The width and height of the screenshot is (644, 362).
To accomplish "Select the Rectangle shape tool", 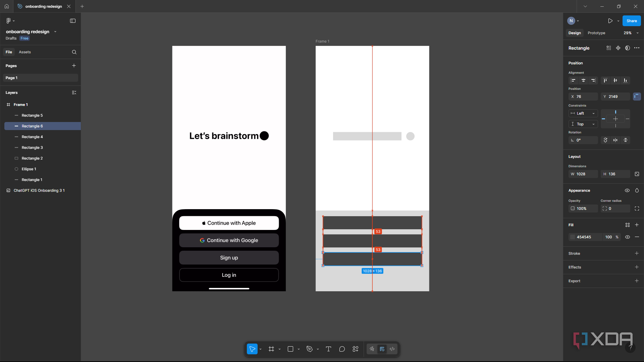I will [x=290, y=349].
